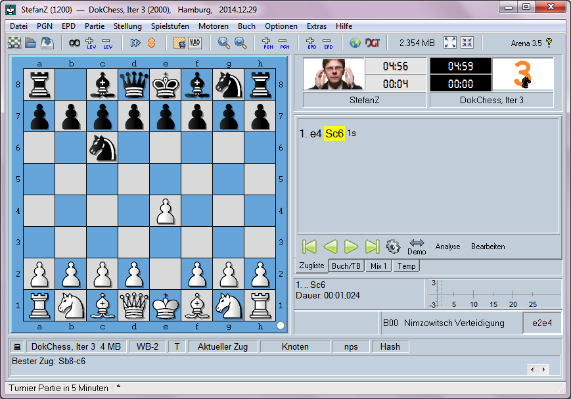
Task: Click the engine settings gear icon
Action: coord(393,246)
